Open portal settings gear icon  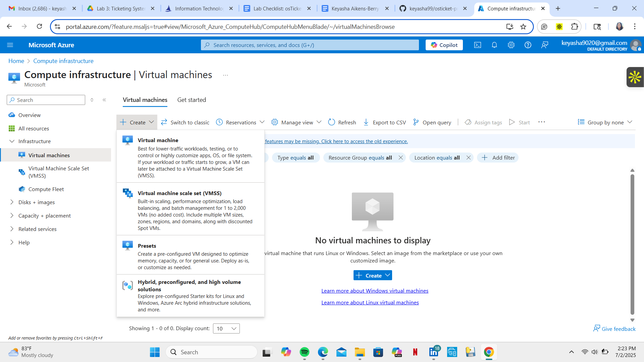[x=511, y=45]
